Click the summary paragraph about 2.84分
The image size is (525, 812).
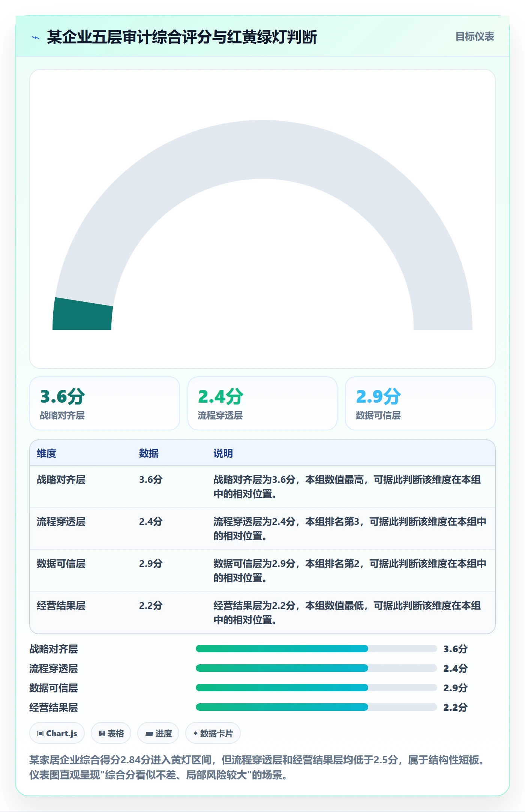259,767
